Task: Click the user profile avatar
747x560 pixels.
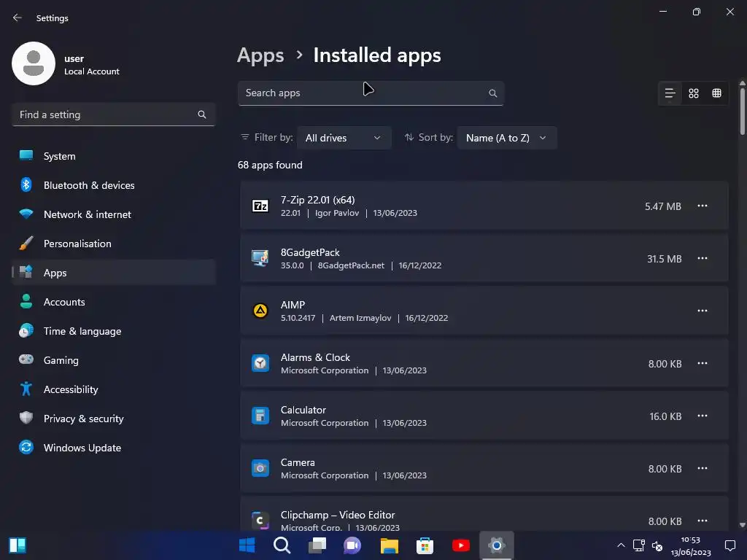Action: pyautogui.click(x=34, y=63)
